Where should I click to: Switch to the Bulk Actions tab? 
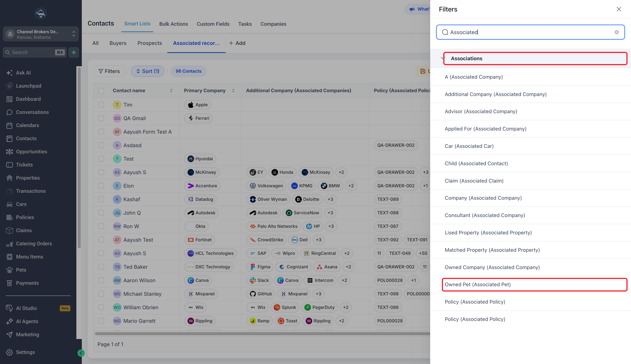point(173,24)
